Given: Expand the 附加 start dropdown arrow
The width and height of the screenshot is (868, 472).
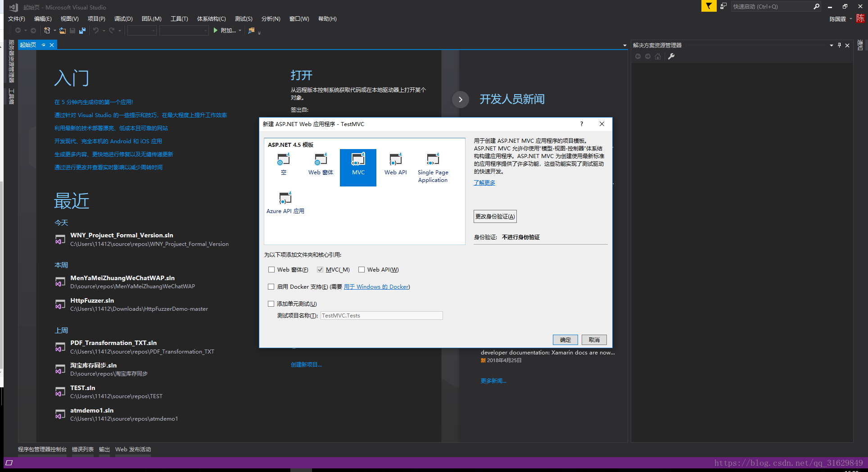Looking at the screenshot, I should click(240, 31).
